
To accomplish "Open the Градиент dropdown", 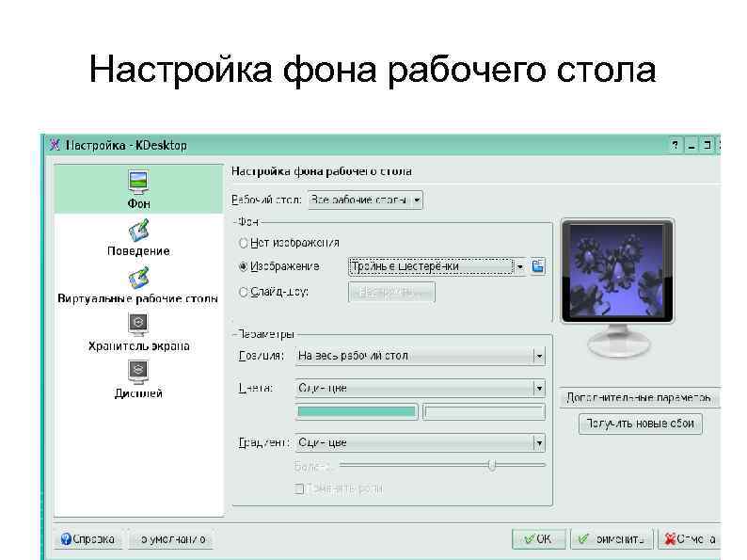I will [420, 442].
